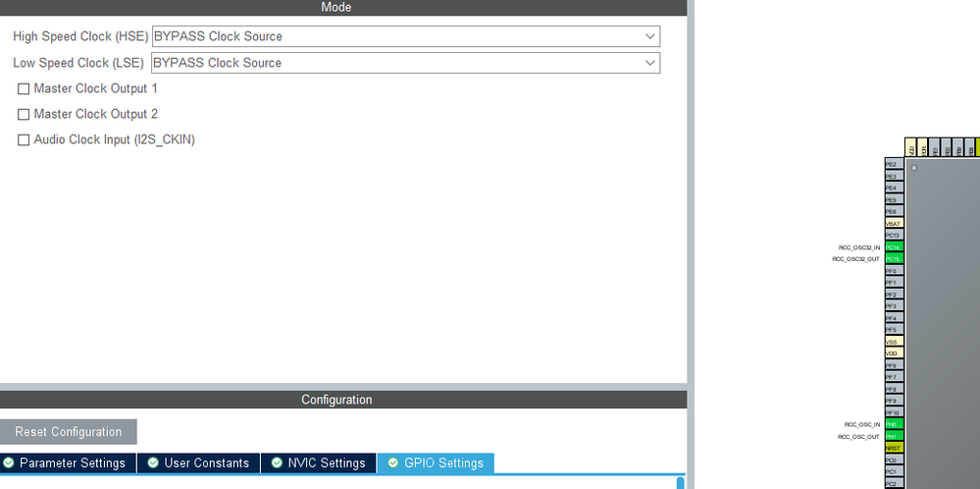Open the User Constants tab
Image resolution: width=980 pixels, height=489 pixels.
coord(199,463)
